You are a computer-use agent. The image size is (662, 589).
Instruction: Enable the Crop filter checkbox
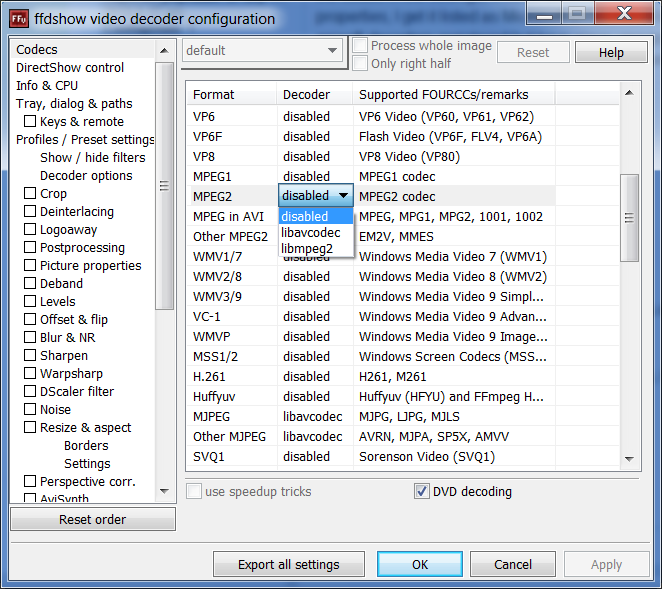pyautogui.click(x=30, y=194)
